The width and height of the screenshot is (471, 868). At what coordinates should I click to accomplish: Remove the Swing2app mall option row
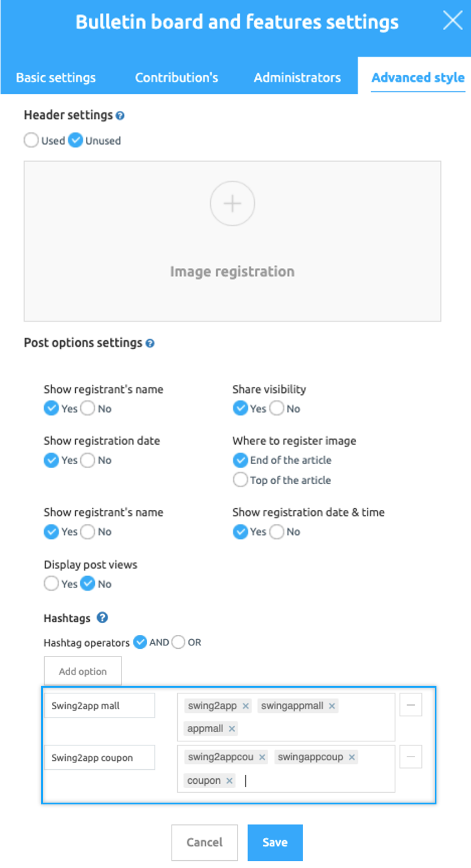point(411,705)
